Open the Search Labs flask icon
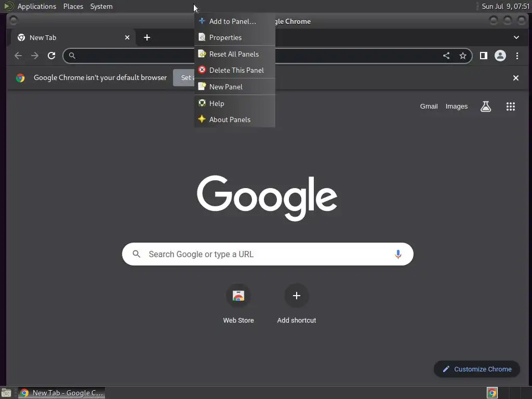The width and height of the screenshot is (532, 399). 486,107
